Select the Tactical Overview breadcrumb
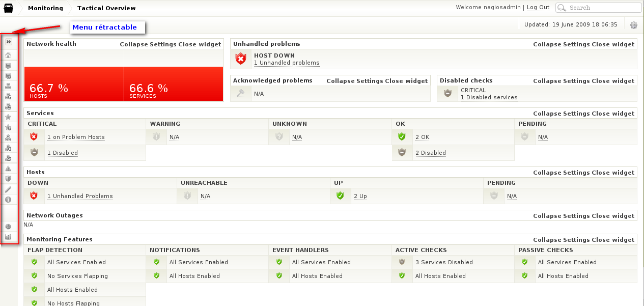This screenshot has width=644, height=306. tap(106, 8)
